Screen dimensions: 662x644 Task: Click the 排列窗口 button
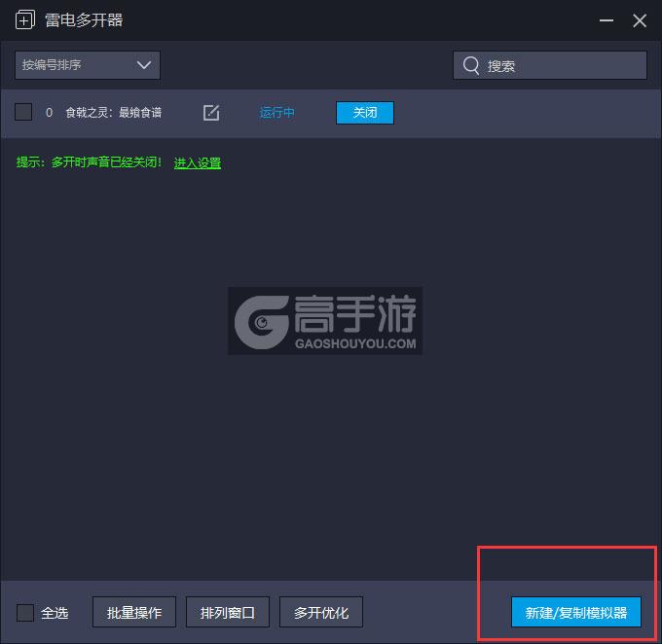228,612
